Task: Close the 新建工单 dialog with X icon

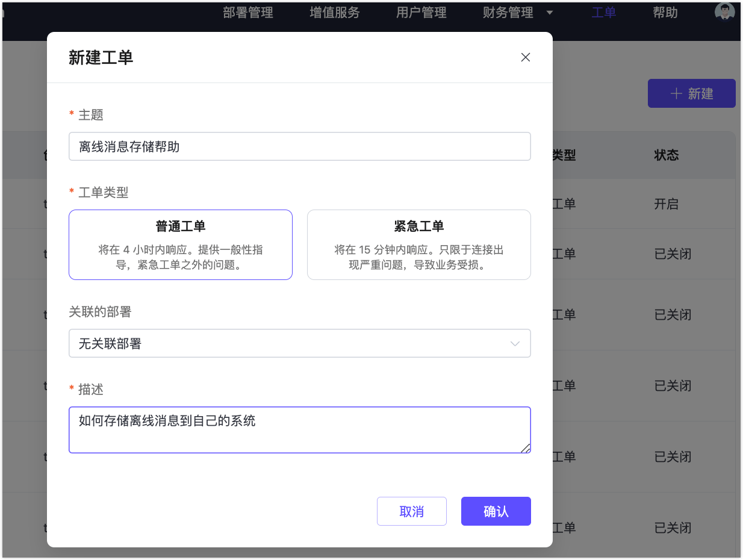Action: 525,57
